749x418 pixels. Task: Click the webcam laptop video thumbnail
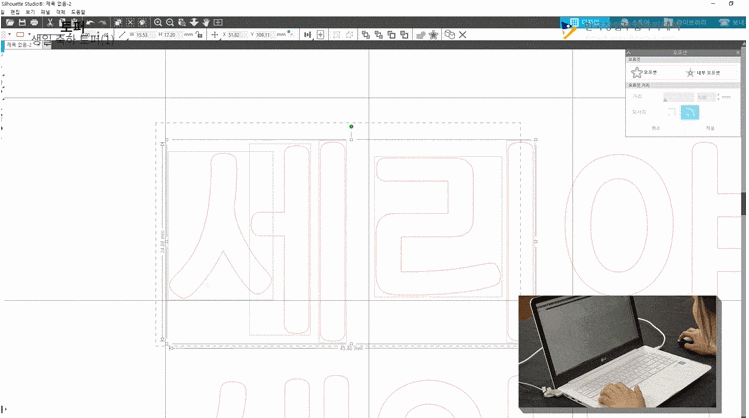tap(618, 352)
